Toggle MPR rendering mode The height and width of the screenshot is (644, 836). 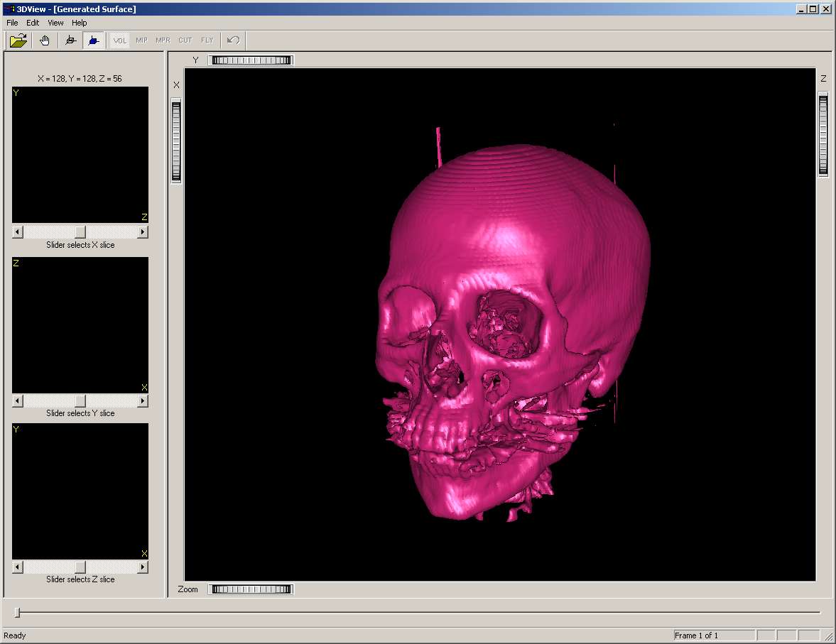click(x=163, y=40)
